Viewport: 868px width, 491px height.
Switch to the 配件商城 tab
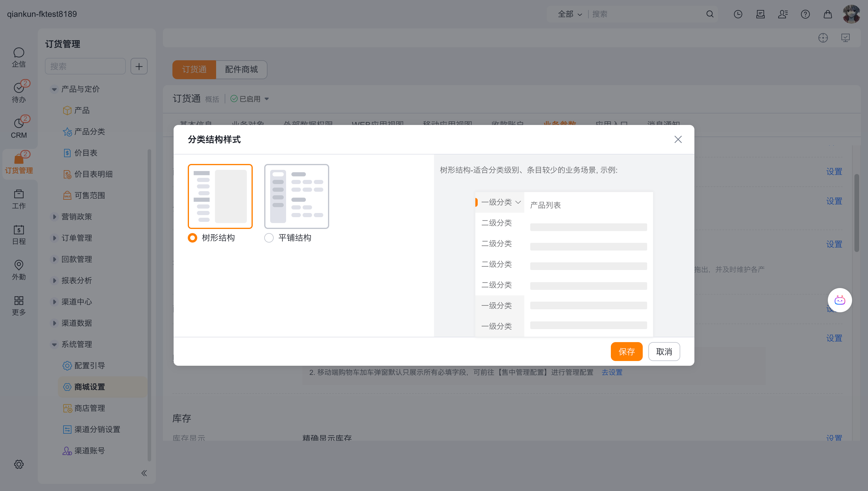pyautogui.click(x=241, y=69)
